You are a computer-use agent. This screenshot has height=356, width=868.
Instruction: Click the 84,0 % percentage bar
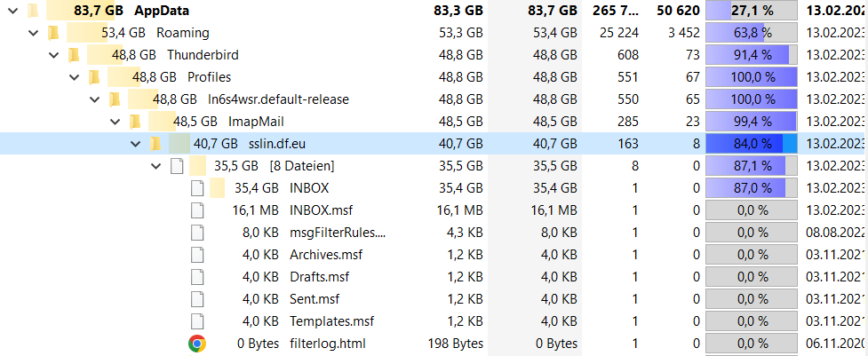coord(751,144)
